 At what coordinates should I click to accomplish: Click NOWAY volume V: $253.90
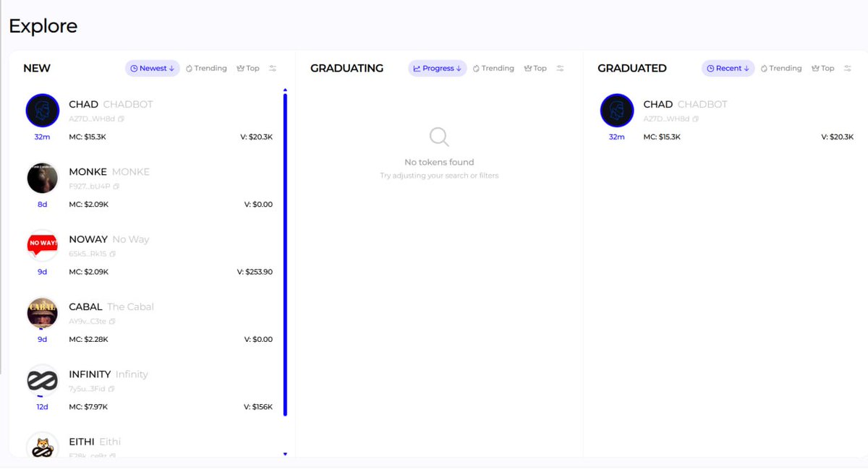pyautogui.click(x=255, y=273)
